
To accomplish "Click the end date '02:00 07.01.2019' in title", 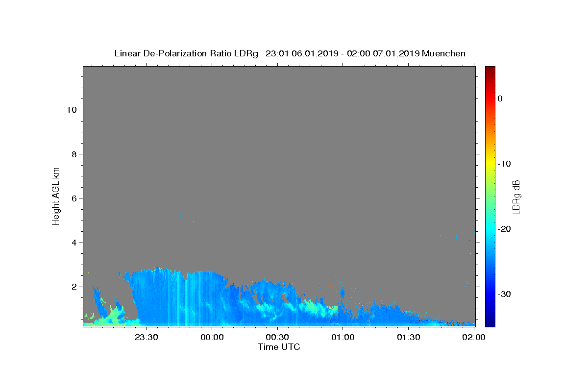I will tap(383, 53).
